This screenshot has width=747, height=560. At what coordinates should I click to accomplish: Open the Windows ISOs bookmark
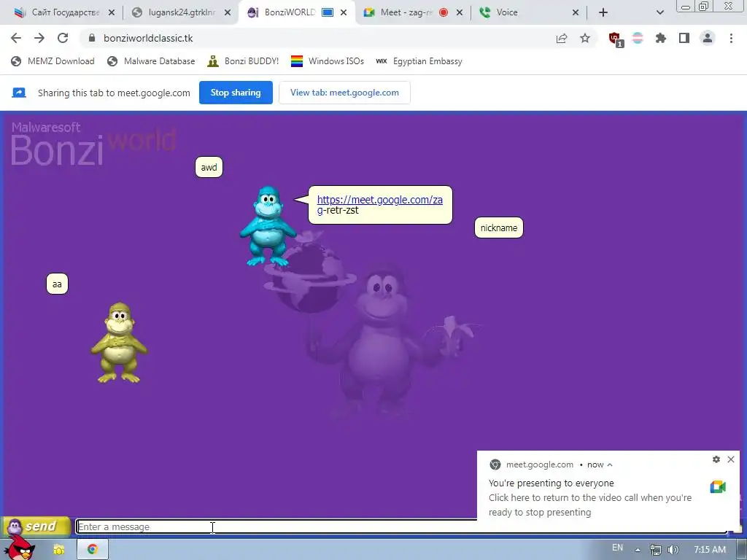coord(328,61)
